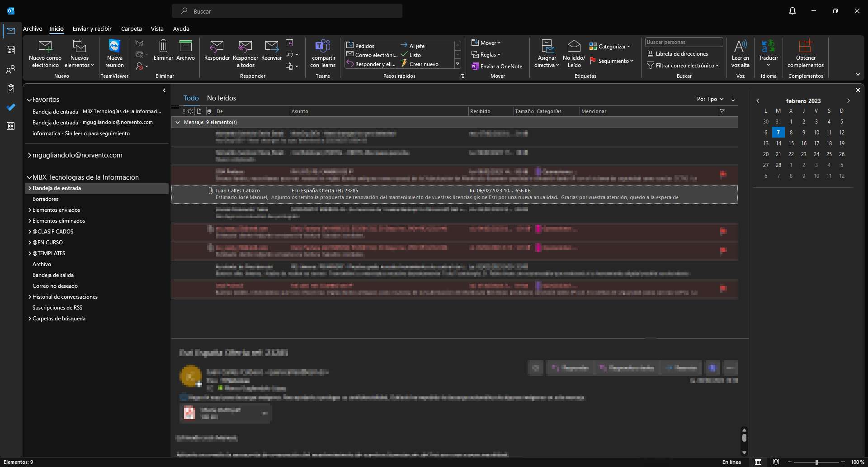Select the Inicio ribbon tab

pos(57,29)
